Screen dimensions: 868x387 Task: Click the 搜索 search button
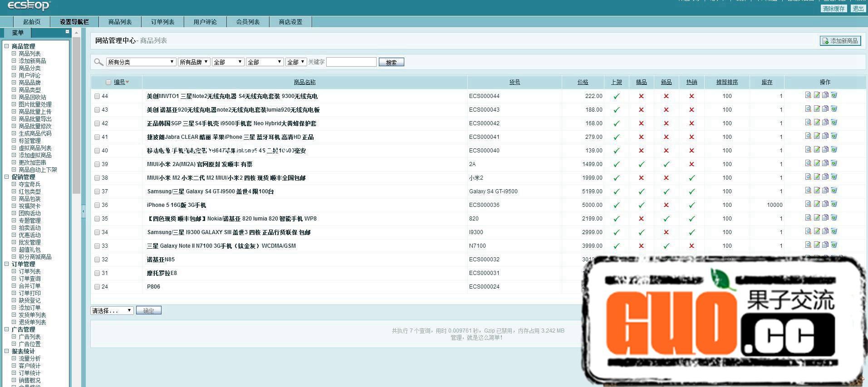(x=391, y=62)
